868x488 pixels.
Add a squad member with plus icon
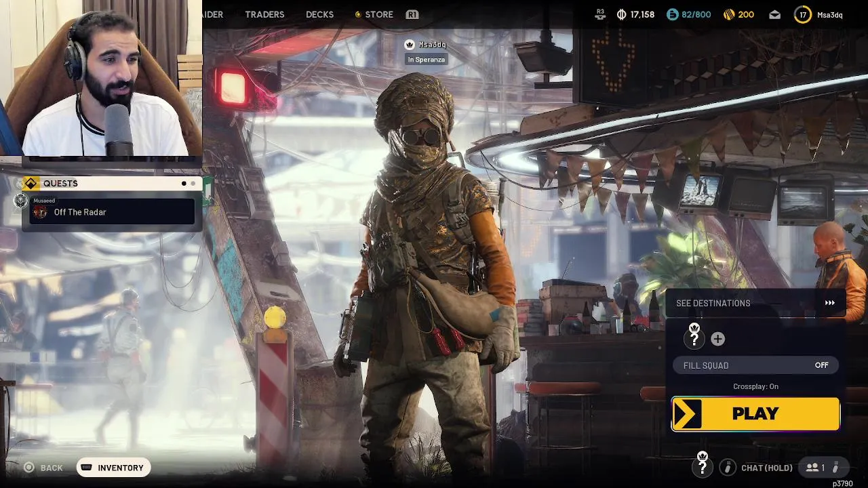click(x=717, y=339)
